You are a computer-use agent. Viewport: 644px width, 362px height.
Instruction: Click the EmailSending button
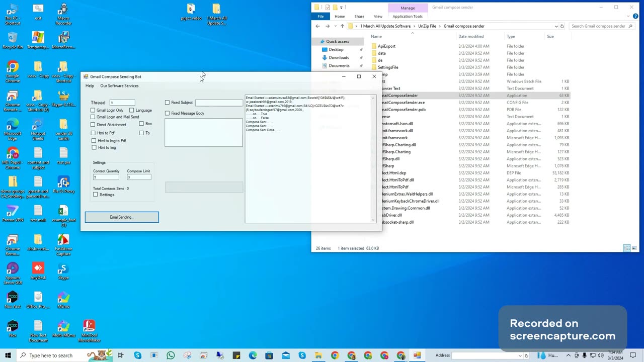(x=122, y=217)
